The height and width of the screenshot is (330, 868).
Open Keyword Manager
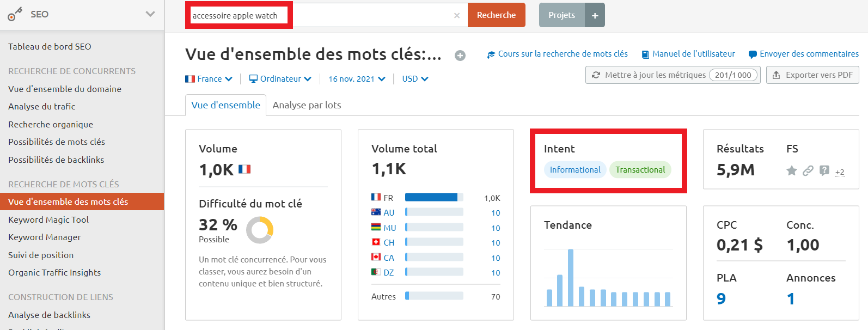(x=45, y=237)
